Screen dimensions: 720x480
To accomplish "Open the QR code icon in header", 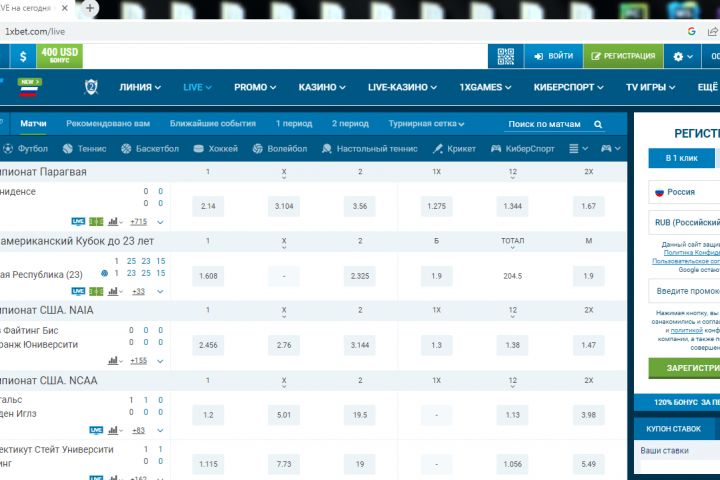I will click(x=506, y=56).
